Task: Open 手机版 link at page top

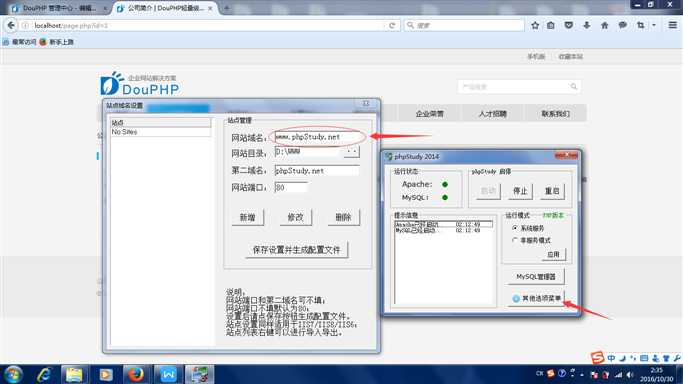Action: (536, 57)
